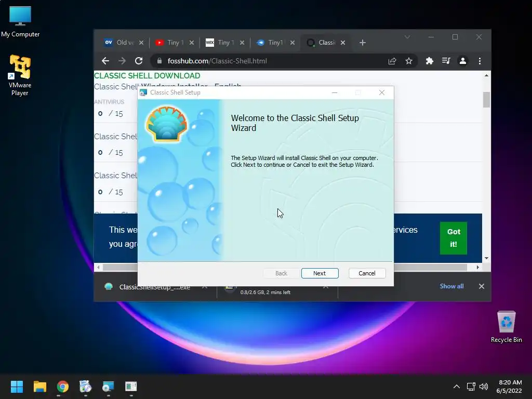Close the Chrome downloads bar

[481, 286]
